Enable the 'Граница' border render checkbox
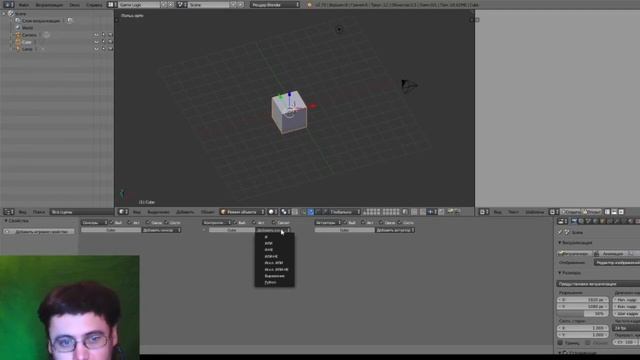 click(x=560, y=342)
